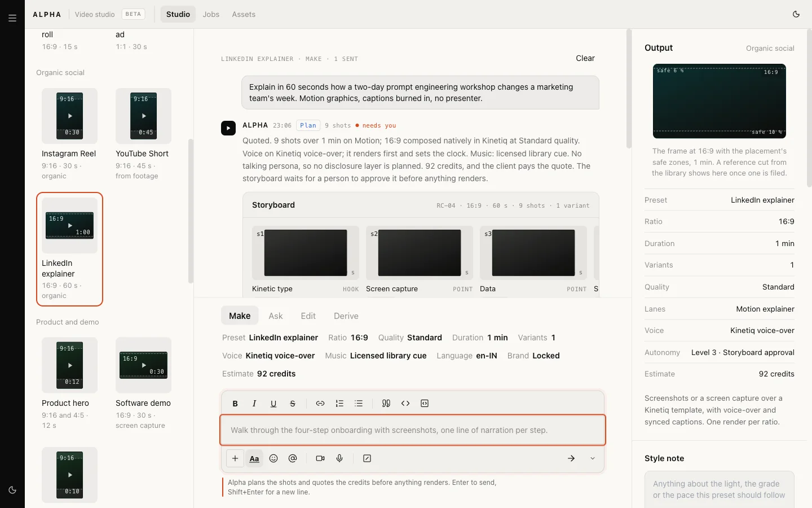Insert a link in the prompt
812x508 pixels.
(320, 404)
